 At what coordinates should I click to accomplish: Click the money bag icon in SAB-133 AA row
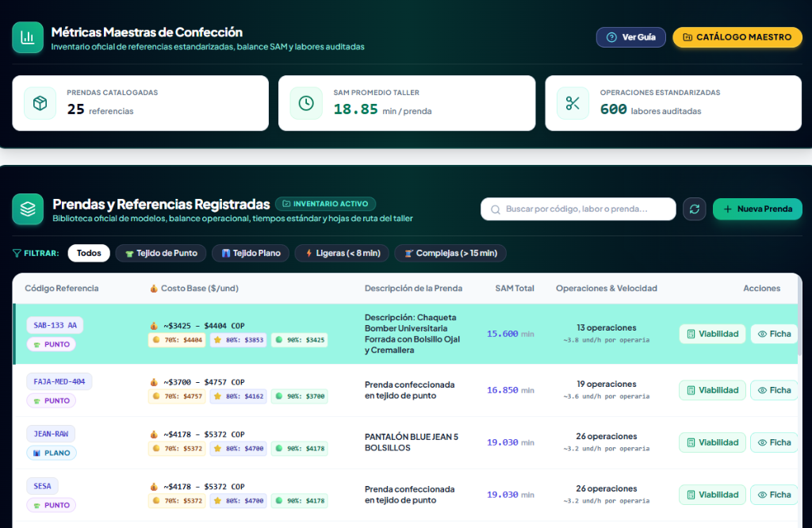(154, 326)
